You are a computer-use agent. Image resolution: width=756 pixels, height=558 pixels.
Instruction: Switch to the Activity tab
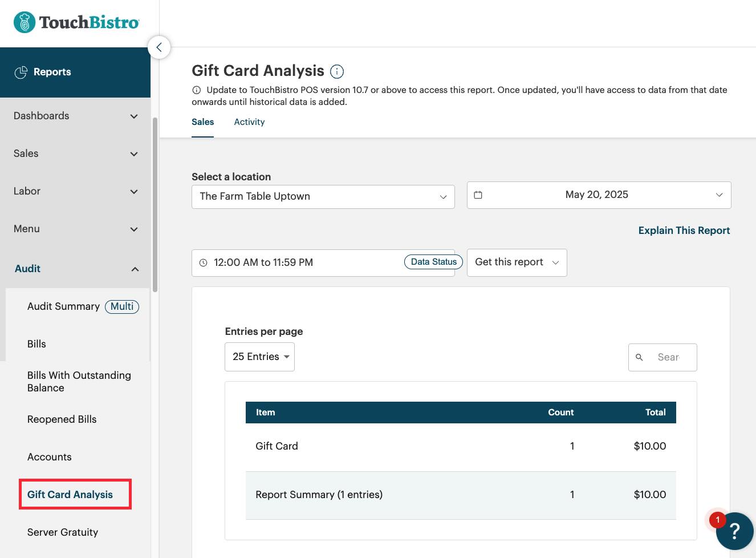249,122
